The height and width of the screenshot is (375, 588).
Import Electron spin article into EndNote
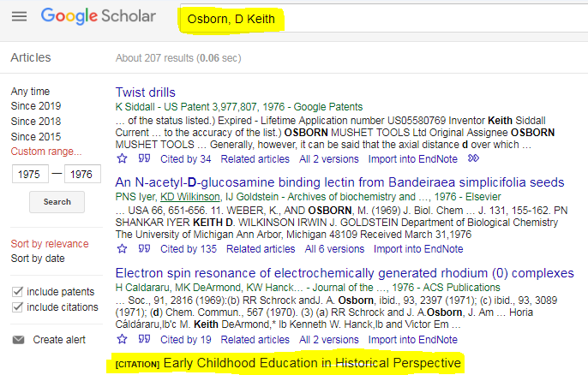(413, 340)
